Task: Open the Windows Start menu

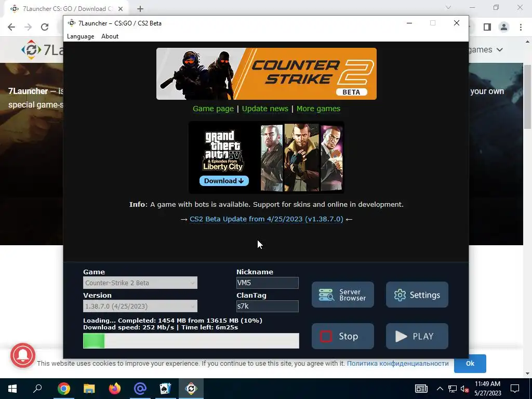Action: click(x=12, y=389)
